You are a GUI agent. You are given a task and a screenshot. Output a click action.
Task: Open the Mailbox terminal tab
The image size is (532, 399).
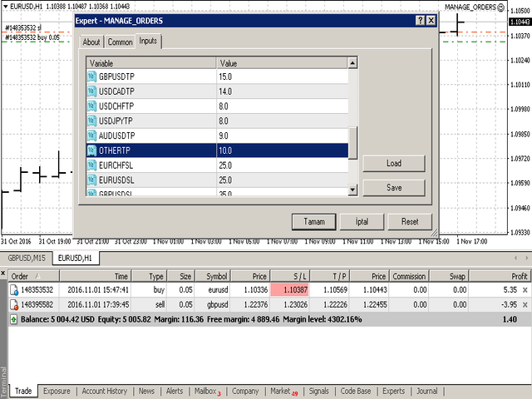pos(207,392)
